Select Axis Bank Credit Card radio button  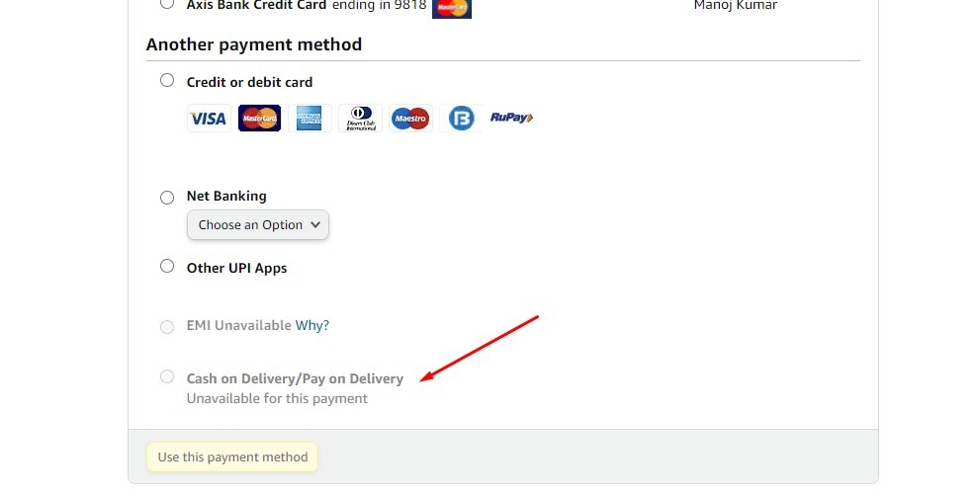[167, 4]
